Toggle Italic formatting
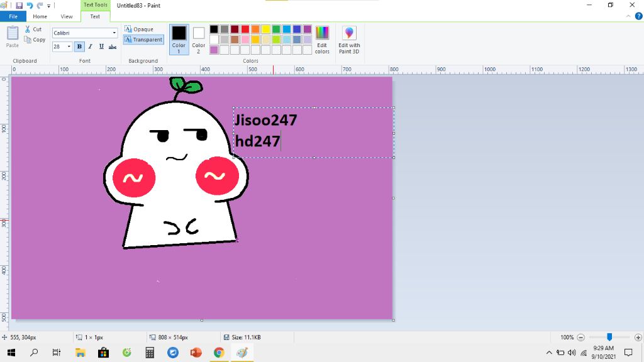 click(x=91, y=47)
